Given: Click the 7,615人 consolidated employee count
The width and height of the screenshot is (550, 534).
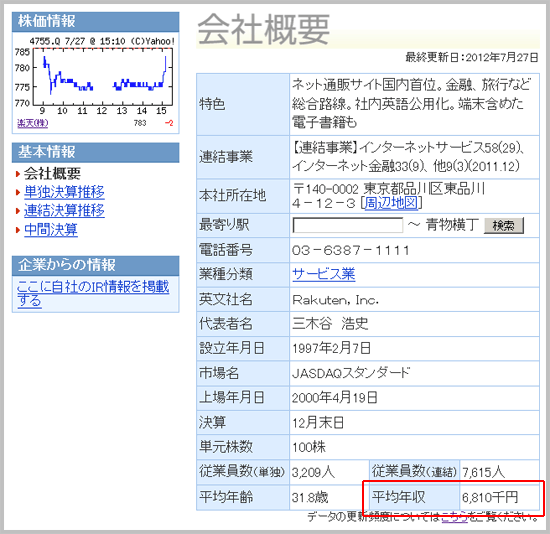Looking at the screenshot, I should coord(484,472).
